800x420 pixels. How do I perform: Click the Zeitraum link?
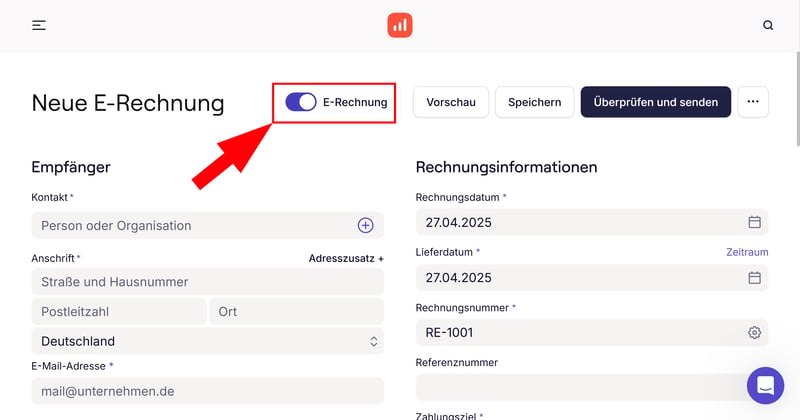click(x=747, y=253)
